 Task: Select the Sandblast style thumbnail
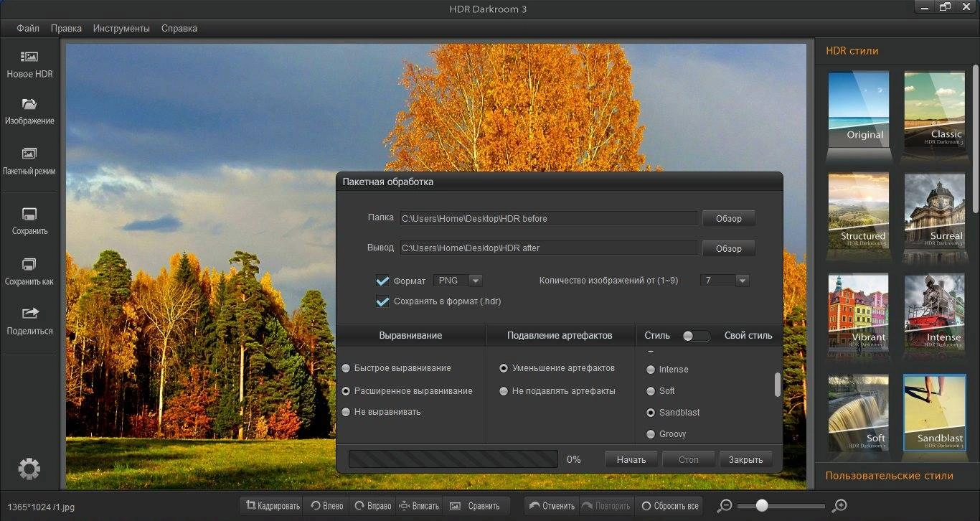(x=934, y=413)
